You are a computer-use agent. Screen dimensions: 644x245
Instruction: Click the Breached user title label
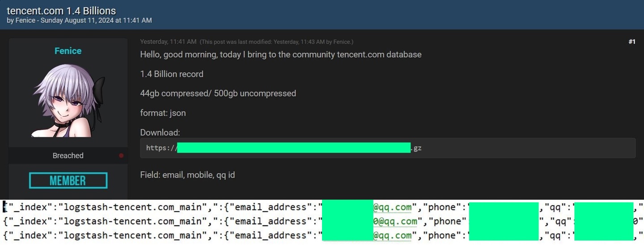[68, 156]
